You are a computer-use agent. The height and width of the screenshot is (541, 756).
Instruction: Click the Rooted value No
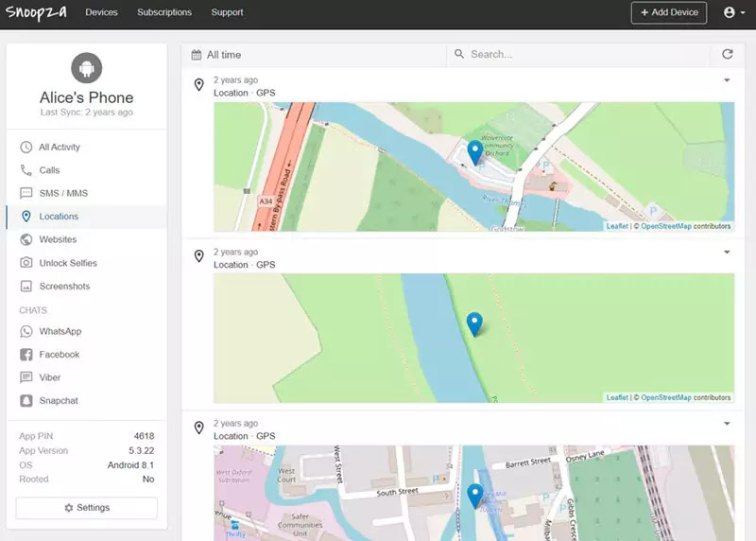tap(148, 480)
